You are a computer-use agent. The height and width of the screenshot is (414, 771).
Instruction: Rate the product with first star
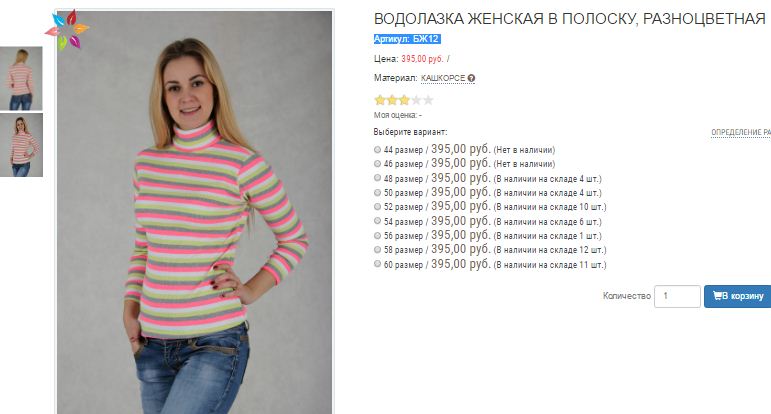point(380,100)
